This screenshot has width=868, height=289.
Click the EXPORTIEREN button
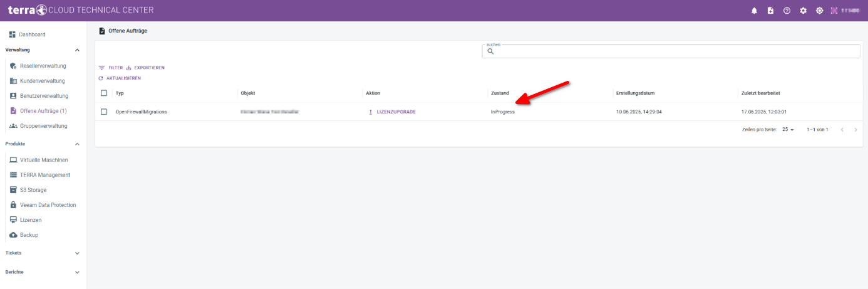145,68
